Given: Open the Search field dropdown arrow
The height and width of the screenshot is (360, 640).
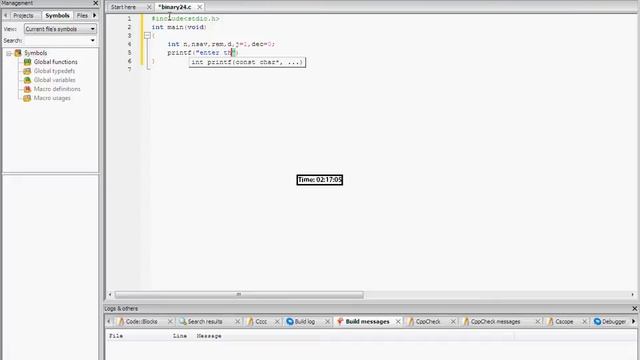Looking at the screenshot, I should tap(93, 40).
